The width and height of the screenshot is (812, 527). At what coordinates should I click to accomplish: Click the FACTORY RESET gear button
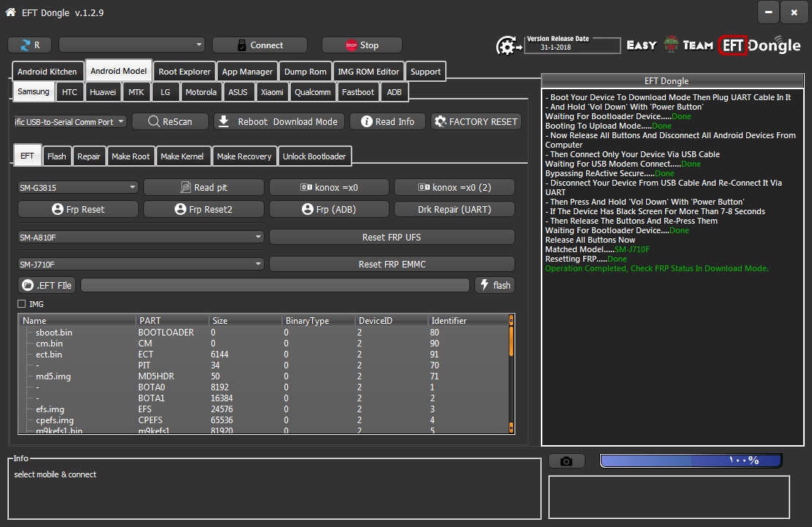[x=476, y=122]
